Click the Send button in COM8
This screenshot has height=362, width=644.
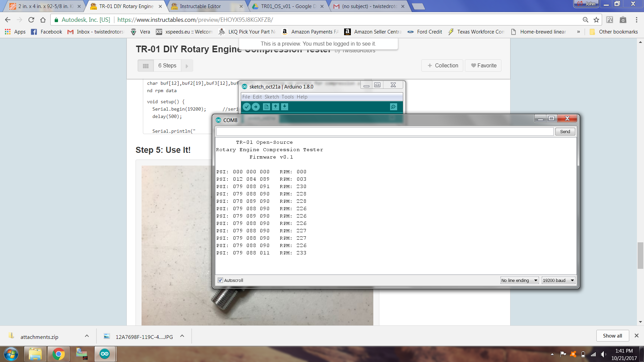[565, 131]
